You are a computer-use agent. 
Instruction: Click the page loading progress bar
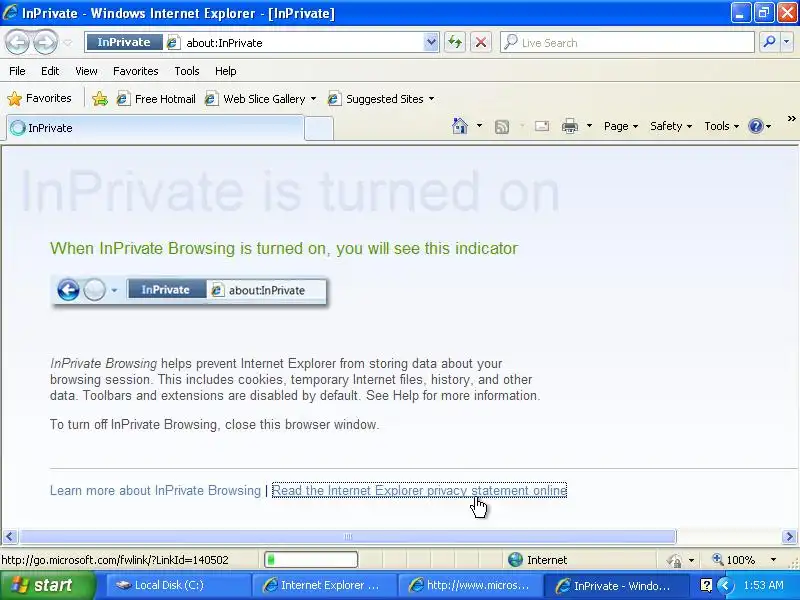pyautogui.click(x=311, y=560)
